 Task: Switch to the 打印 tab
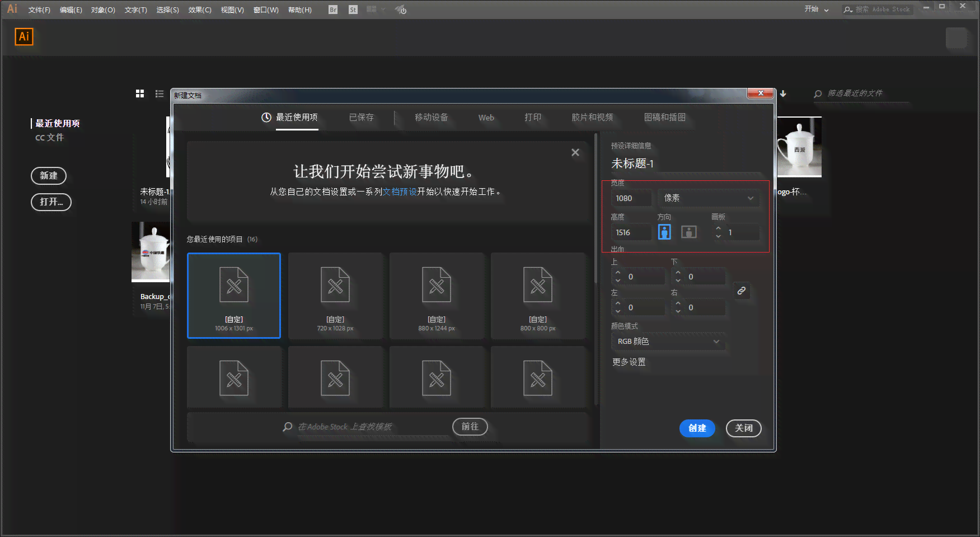(x=533, y=118)
